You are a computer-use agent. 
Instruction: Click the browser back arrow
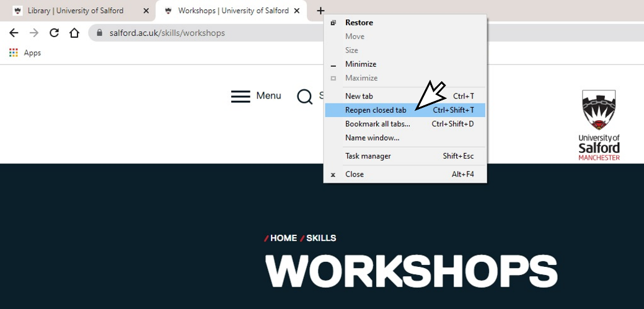(x=14, y=33)
